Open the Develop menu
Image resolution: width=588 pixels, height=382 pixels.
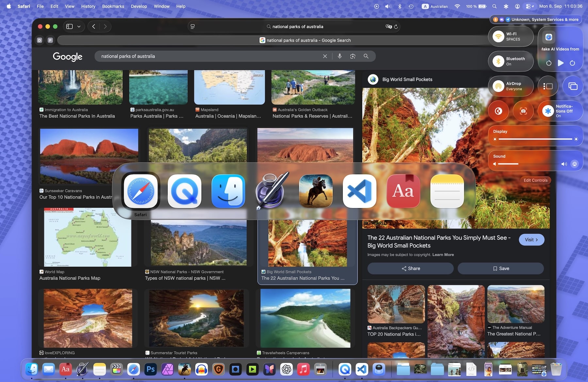139,6
